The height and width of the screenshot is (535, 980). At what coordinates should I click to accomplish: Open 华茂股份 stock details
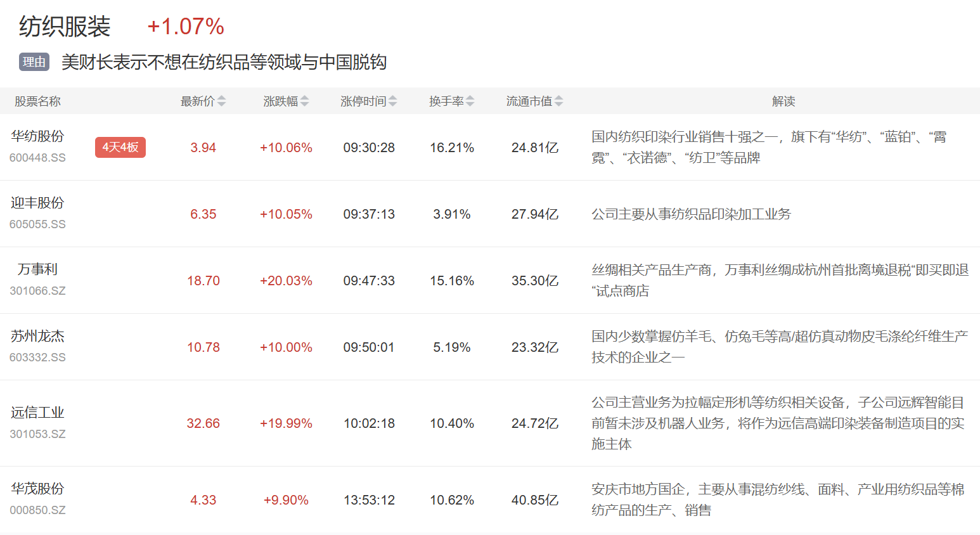click(37, 489)
